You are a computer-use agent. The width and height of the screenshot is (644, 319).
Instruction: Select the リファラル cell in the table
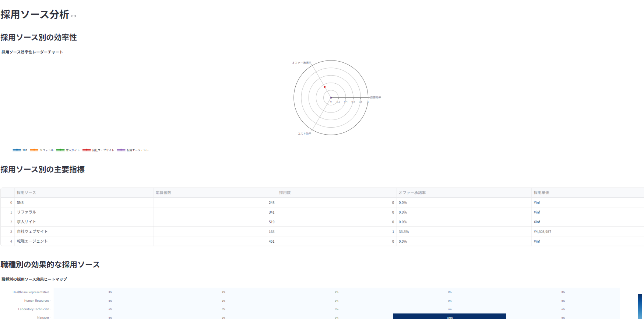click(84, 212)
